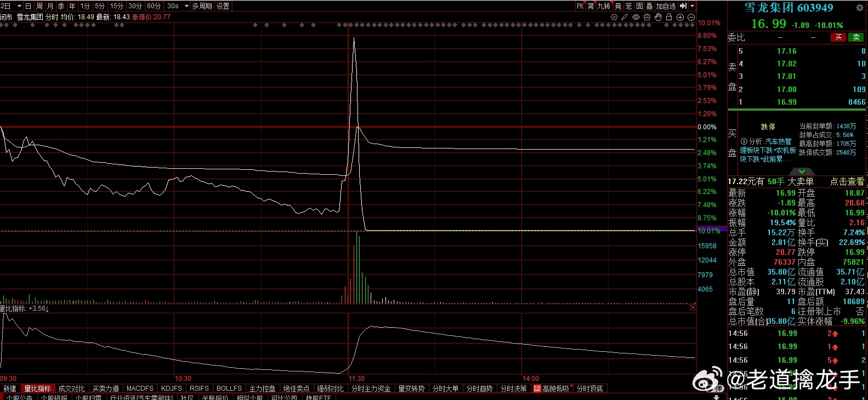Select the 买卖力道 indicator tab
Viewport: 868px width, 400px height.
tap(105, 388)
